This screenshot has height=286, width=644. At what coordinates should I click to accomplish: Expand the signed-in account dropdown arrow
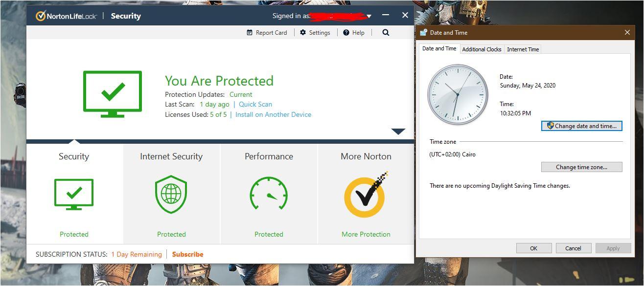point(369,17)
